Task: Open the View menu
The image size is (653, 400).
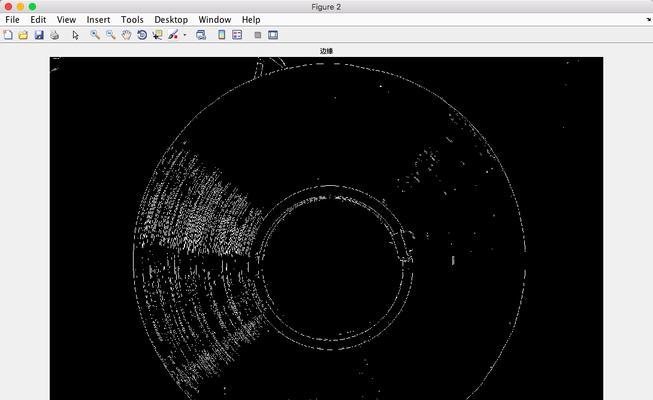Action: [x=66, y=20]
